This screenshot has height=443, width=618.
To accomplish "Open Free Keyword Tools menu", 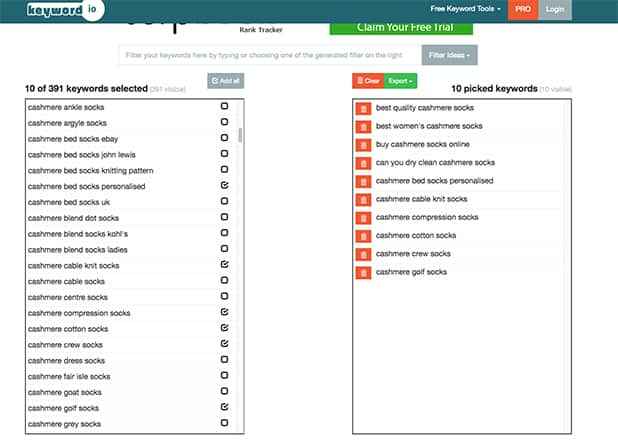I will coord(473,9).
